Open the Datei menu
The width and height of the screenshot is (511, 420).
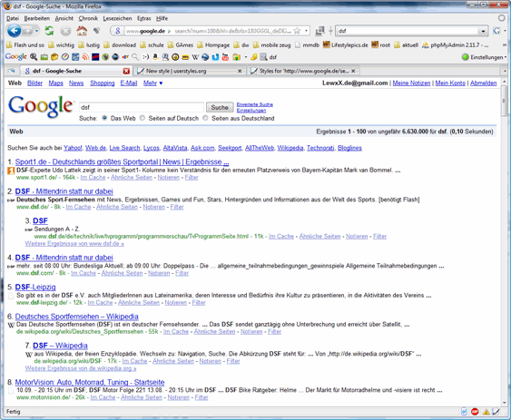(13, 18)
